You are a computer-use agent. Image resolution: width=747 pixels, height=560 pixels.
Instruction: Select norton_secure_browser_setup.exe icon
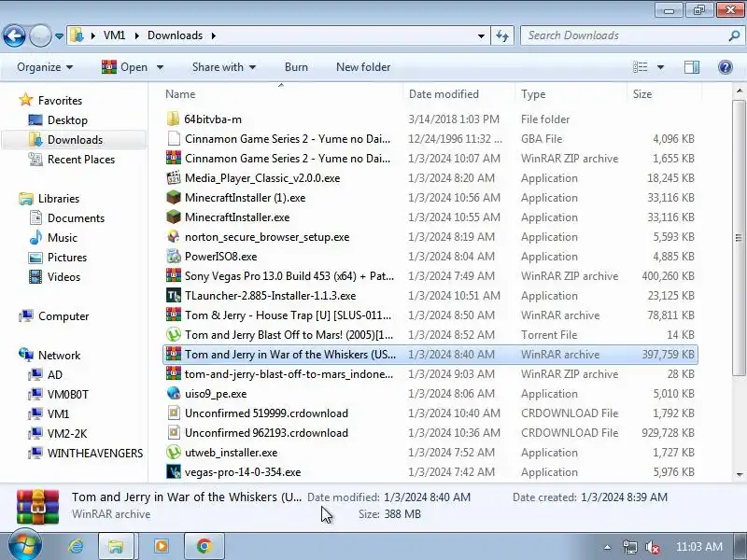click(x=174, y=236)
